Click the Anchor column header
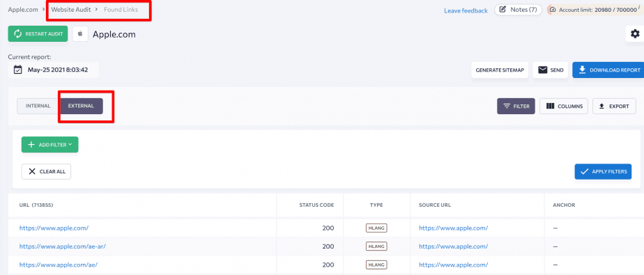This screenshot has width=644, height=275. click(565, 205)
